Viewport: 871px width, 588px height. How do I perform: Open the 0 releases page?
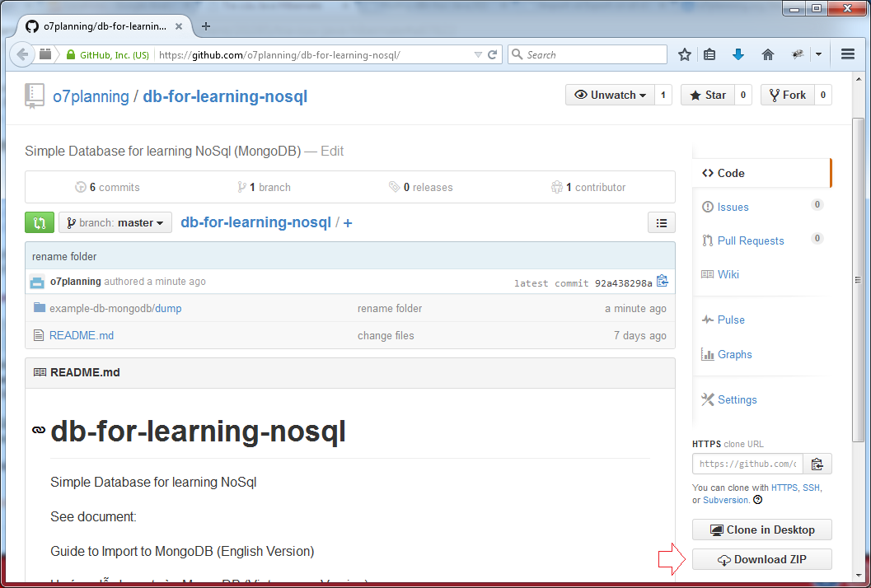coord(421,187)
